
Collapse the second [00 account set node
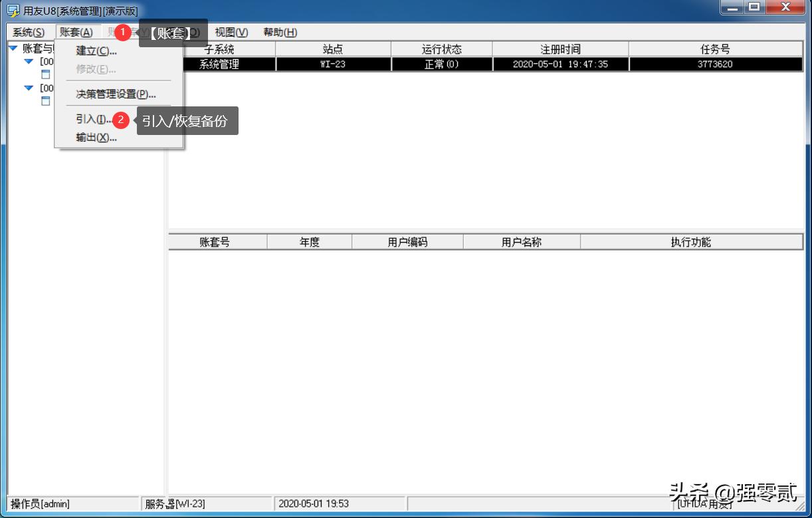click(x=29, y=88)
